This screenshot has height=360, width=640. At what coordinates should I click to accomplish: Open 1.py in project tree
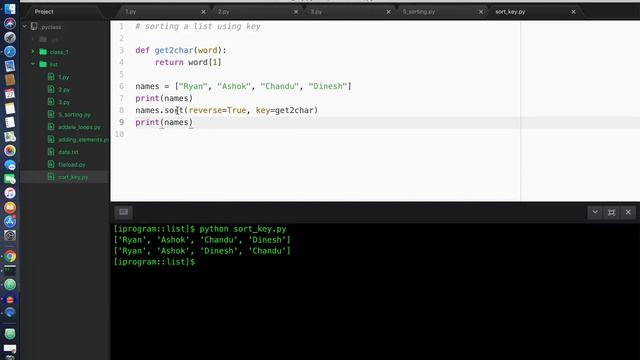click(64, 77)
